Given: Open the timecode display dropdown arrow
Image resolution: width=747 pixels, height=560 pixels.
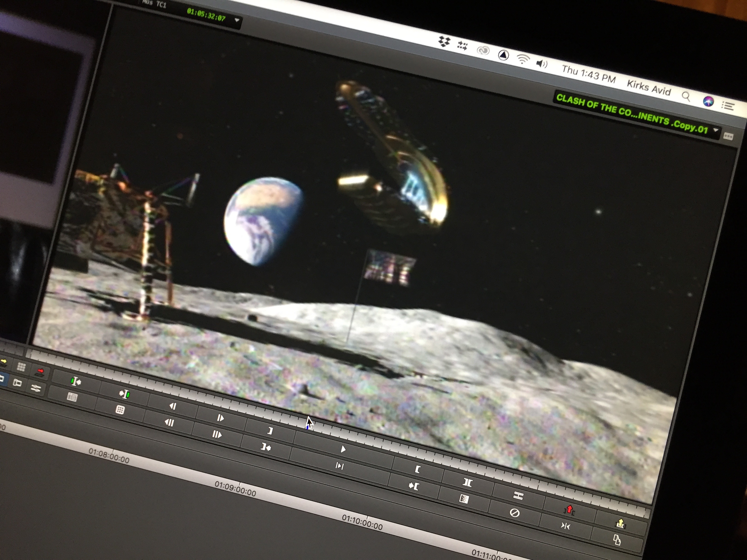Looking at the screenshot, I should (237, 20).
